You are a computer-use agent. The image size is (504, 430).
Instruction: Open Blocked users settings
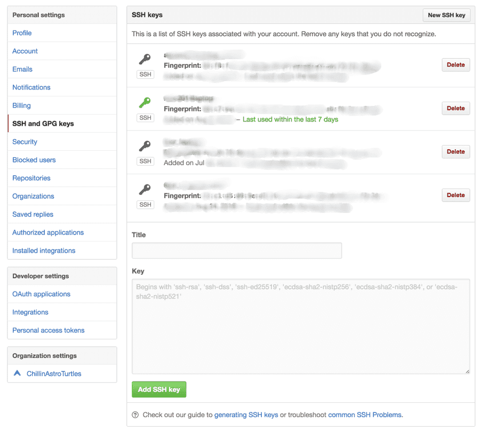(34, 159)
